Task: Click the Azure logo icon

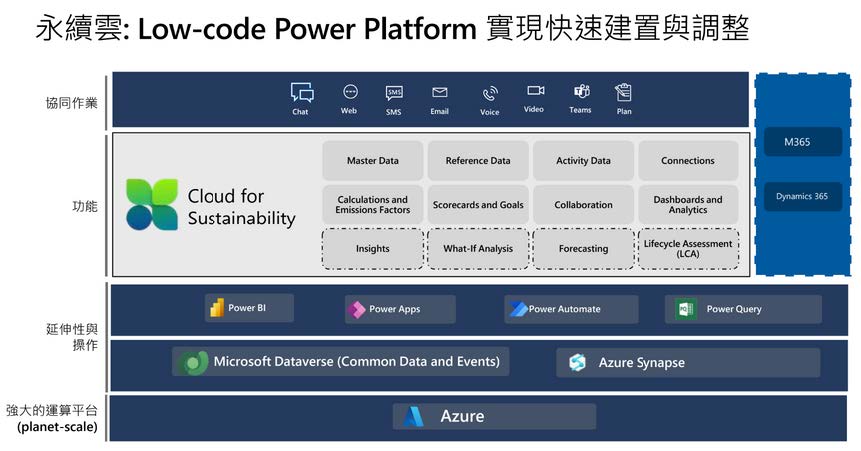Action: click(x=413, y=416)
